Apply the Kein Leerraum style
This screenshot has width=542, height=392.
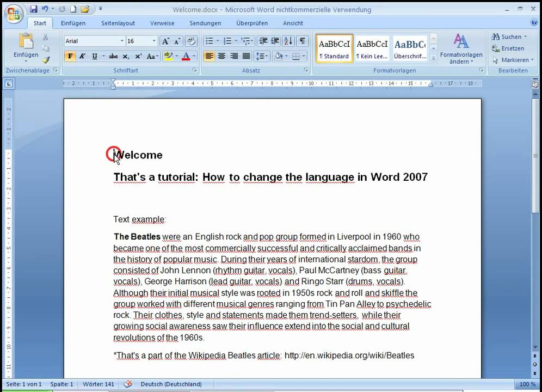click(x=372, y=48)
